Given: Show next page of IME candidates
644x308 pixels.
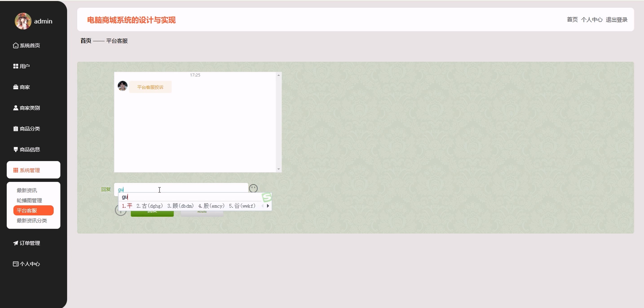Looking at the screenshot, I should click(268, 206).
